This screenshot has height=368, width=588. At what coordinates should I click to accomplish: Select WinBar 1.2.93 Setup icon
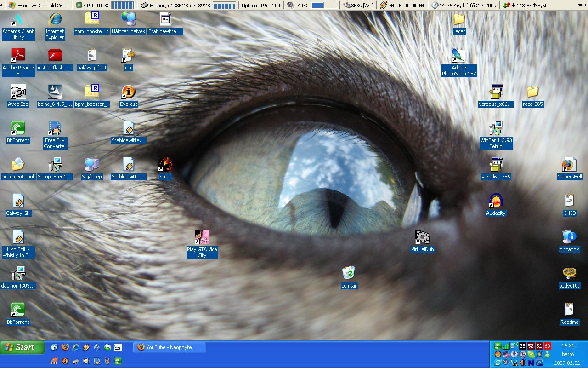coord(496,136)
